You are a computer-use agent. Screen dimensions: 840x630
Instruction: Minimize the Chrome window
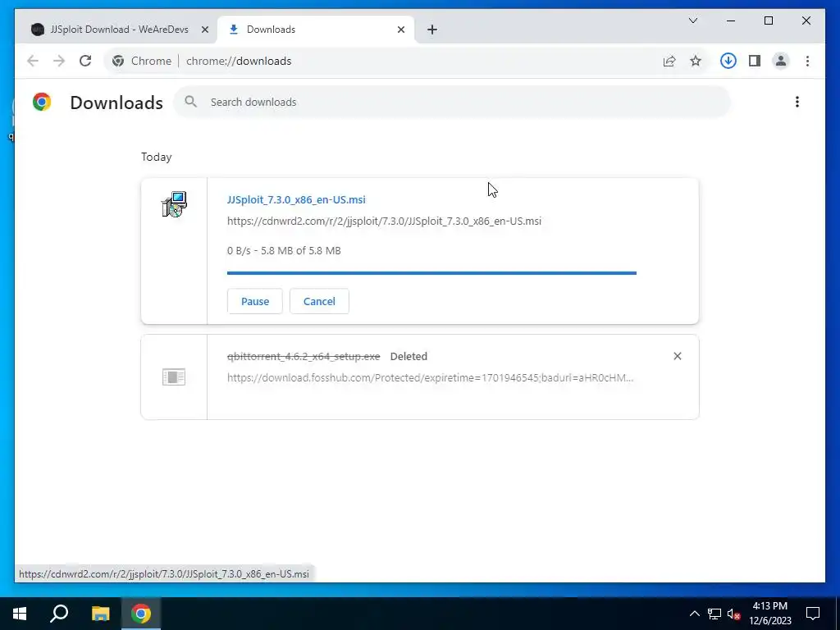(x=731, y=21)
